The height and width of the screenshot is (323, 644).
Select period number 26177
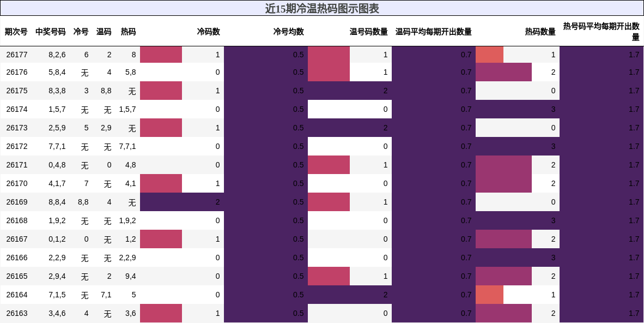(x=17, y=55)
